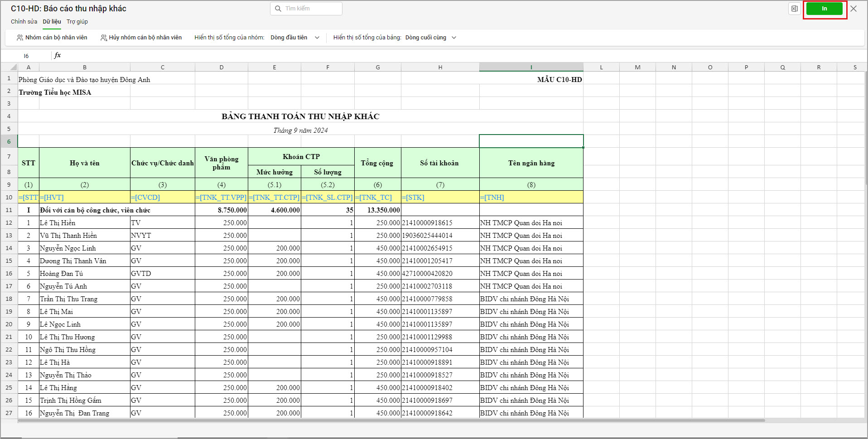Click the vertical scrollbar on right
The width and height of the screenshot is (868, 439).
pos(866,127)
